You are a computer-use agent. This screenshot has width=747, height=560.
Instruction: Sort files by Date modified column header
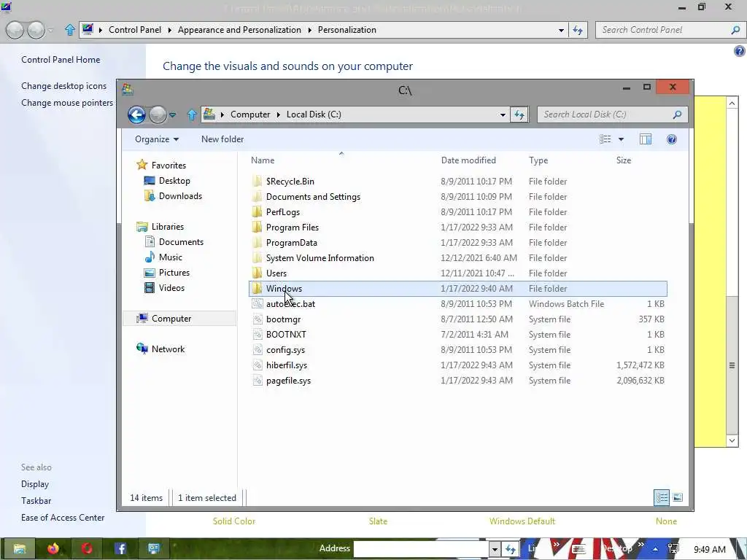tap(468, 160)
